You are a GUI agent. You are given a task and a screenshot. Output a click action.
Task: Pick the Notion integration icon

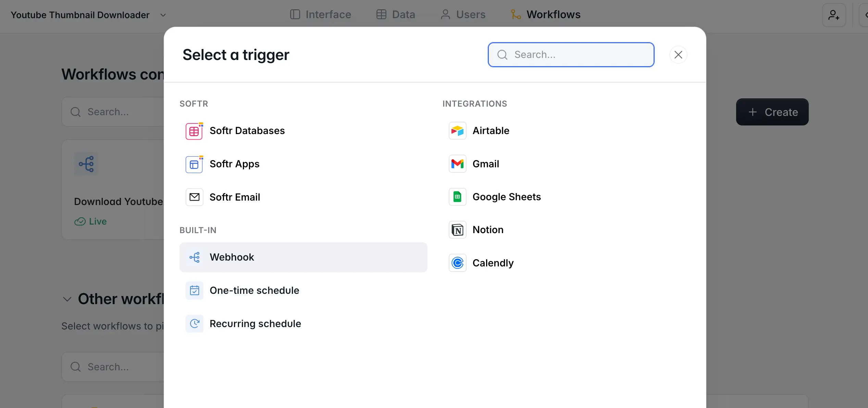click(457, 230)
